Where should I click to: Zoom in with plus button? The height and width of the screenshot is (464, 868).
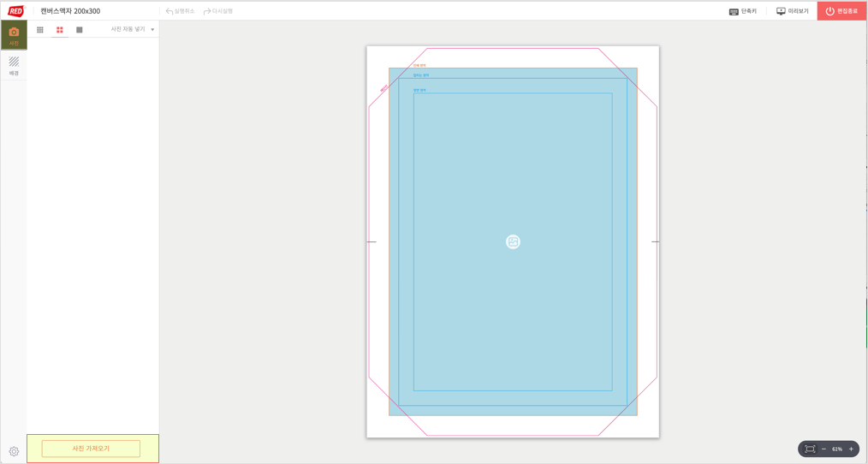851,449
